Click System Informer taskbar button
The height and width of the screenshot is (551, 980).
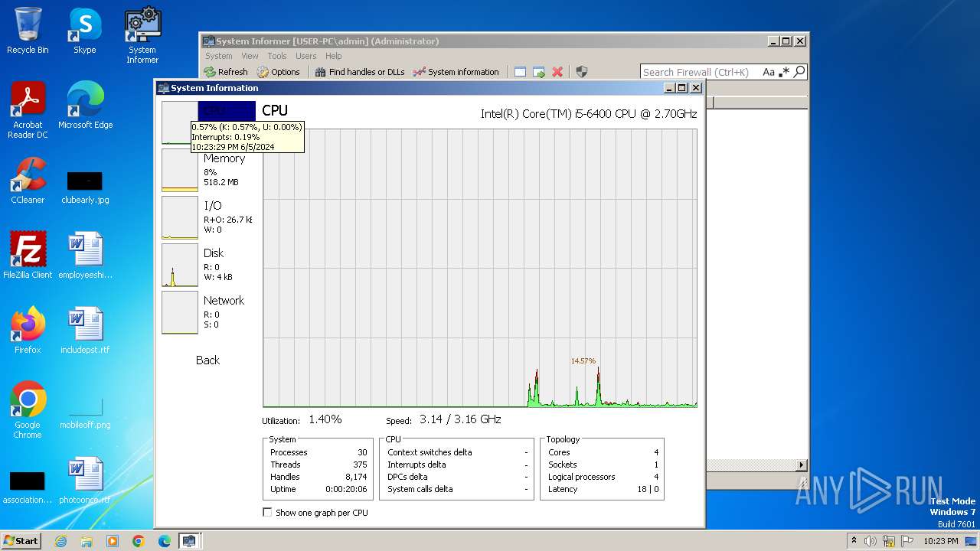pos(189,541)
